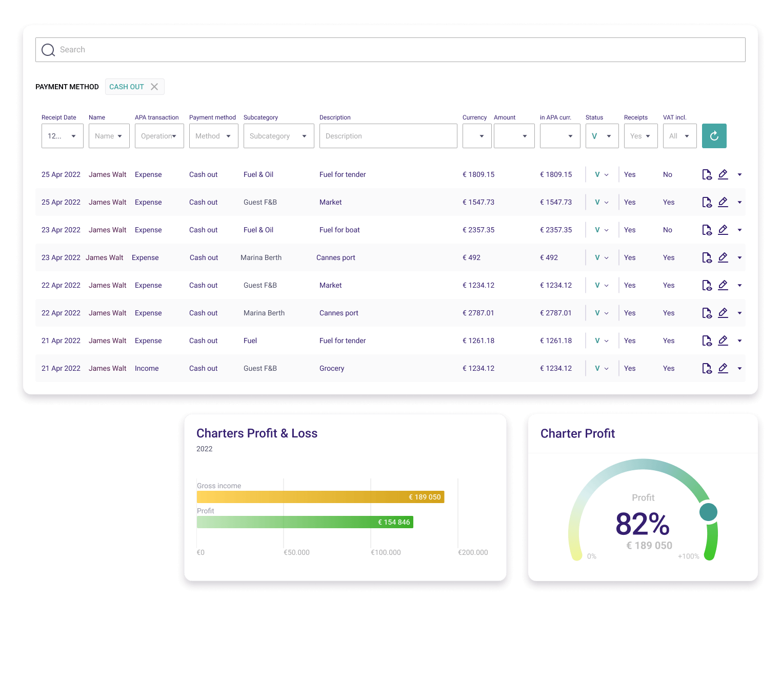Open the Payment method filter dropdown
The image size is (781, 700).
click(x=213, y=136)
